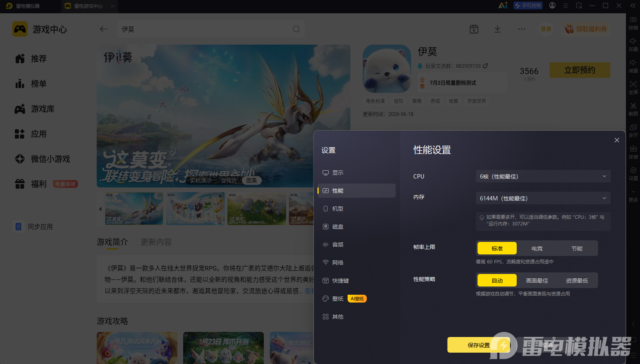The height and width of the screenshot is (364, 640).
Task: Click the mini-window mode icon in title bar
Action: pyautogui.click(x=579, y=5)
